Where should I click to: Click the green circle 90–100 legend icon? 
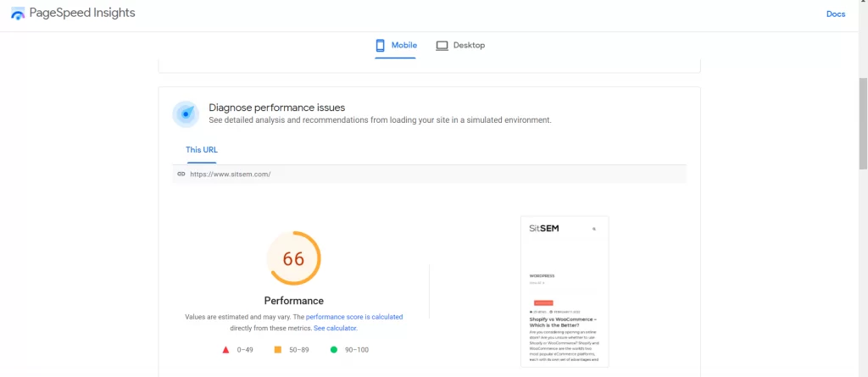(x=334, y=350)
